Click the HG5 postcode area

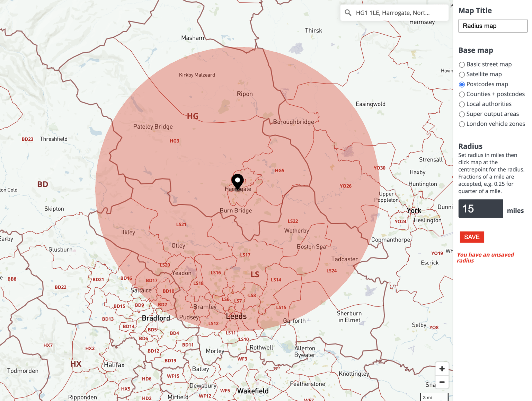280,171
